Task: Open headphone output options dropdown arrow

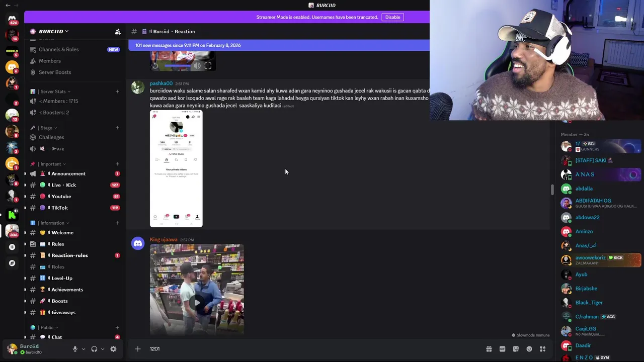Action: pyautogui.click(x=103, y=349)
